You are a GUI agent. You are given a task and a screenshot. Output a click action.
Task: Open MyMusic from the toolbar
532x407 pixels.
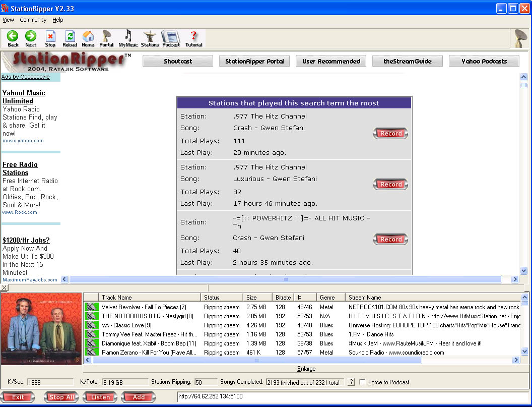click(x=128, y=38)
